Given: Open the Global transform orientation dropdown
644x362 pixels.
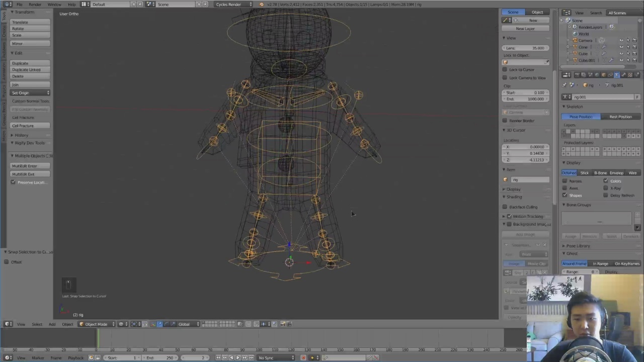Looking at the screenshot, I should pyautogui.click(x=187, y=324).
